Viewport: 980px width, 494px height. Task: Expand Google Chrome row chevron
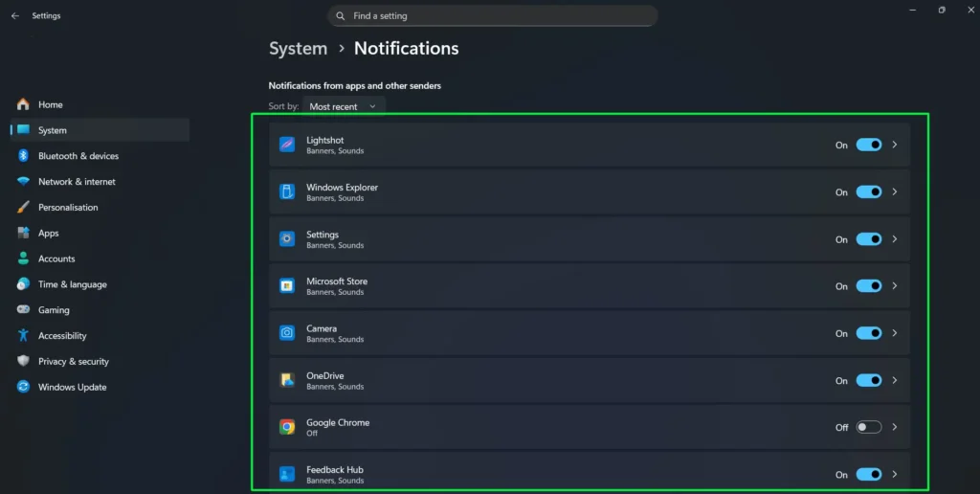coord(895,427)
